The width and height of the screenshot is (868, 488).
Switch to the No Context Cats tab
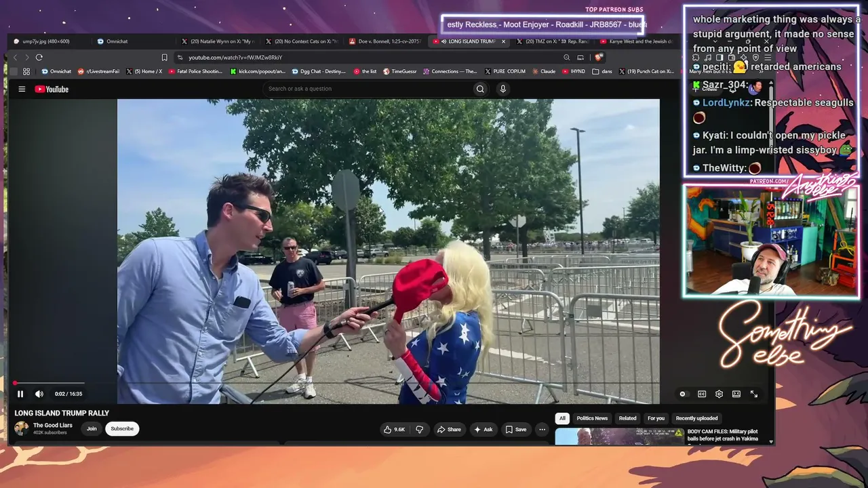pyautogui.click(x=302, y=41)
